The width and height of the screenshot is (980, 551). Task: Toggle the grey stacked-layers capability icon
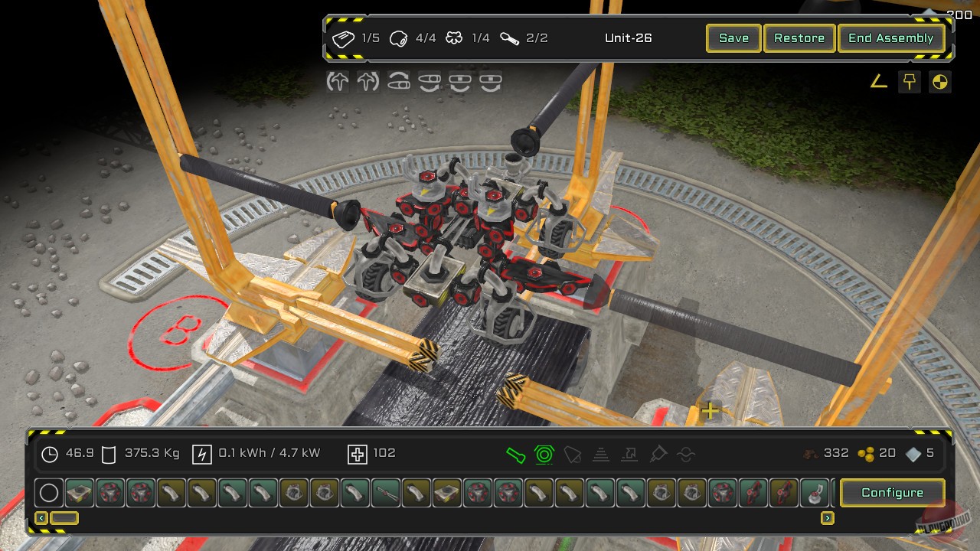601,455
